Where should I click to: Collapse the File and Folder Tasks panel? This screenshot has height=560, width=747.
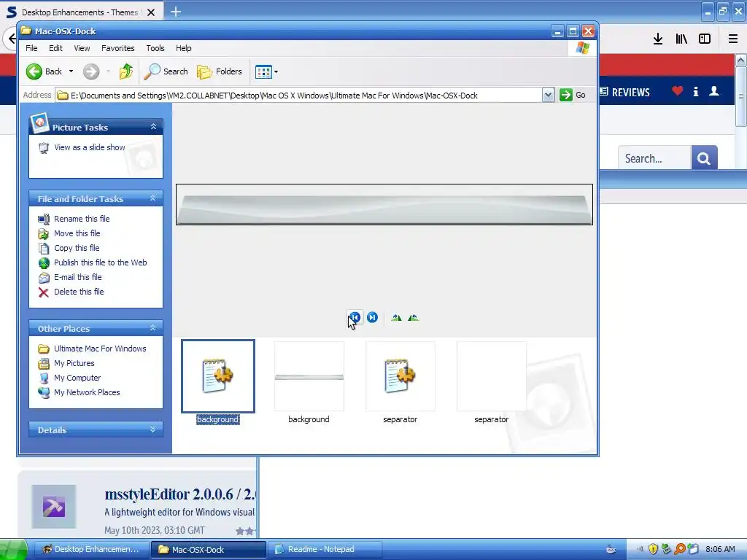(153, 198)
